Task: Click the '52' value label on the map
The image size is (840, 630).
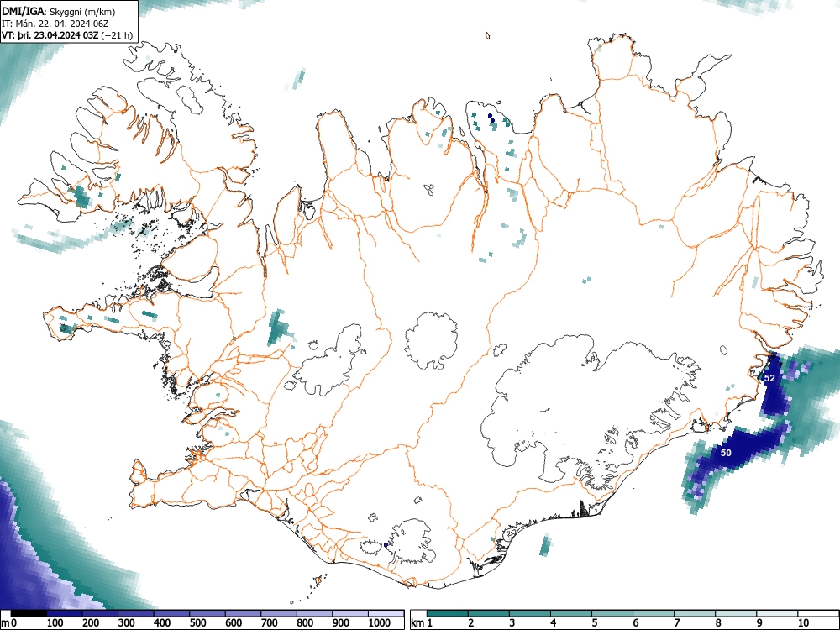Action: pos(769,378)
